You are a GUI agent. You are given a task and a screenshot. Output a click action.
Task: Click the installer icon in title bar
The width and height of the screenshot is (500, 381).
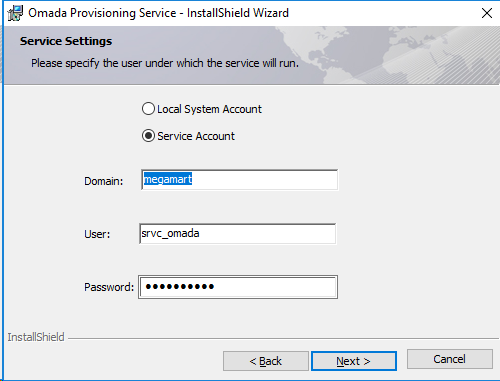[15, 13]
